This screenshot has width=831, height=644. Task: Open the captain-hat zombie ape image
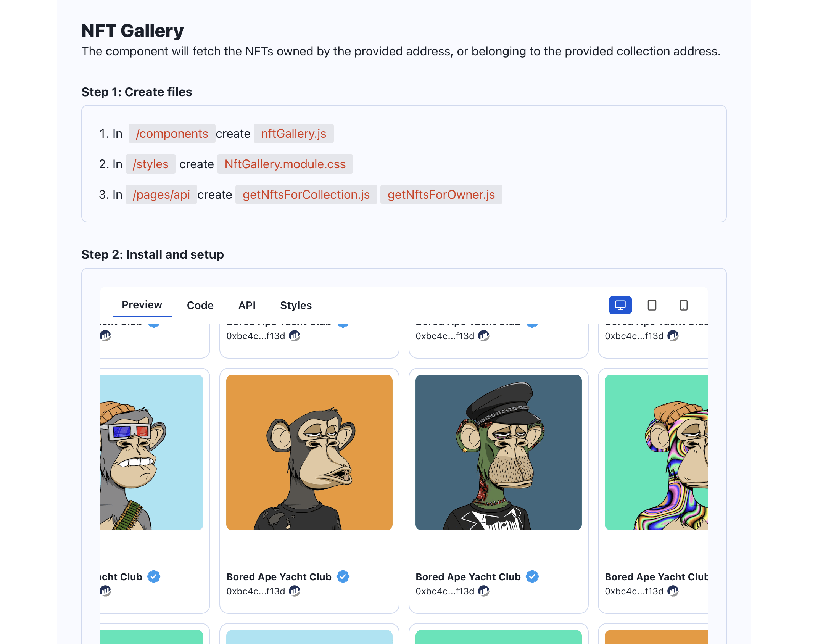pyautogui.click(x=499, y=452)
